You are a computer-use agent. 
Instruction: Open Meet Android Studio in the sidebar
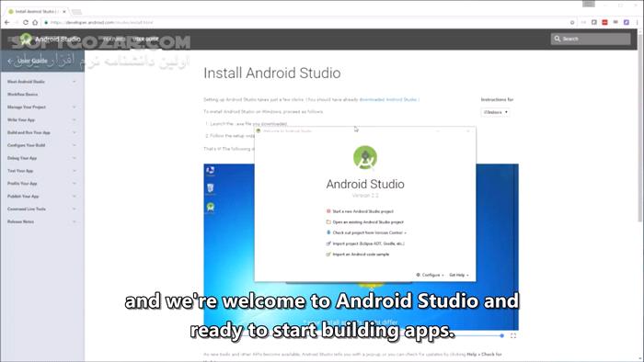point(26,82)
